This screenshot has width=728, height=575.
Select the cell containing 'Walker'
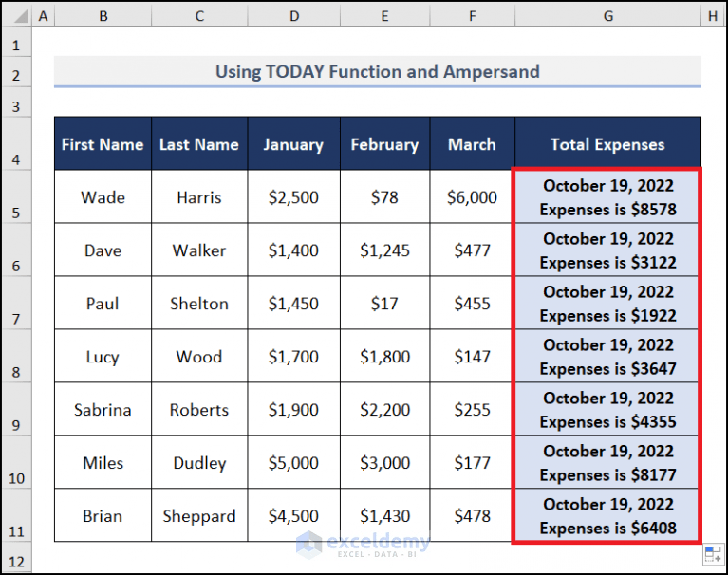(199, 250)
